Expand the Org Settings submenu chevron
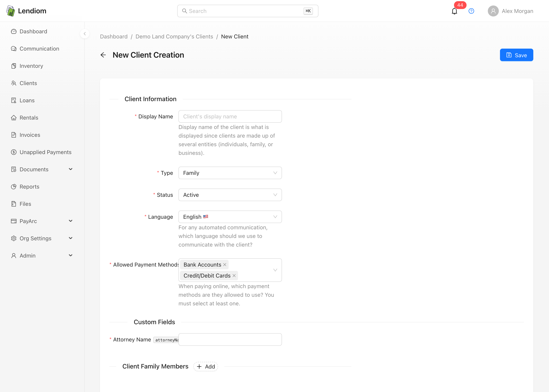This screenshot has width=549, height=392. [71, 238]
